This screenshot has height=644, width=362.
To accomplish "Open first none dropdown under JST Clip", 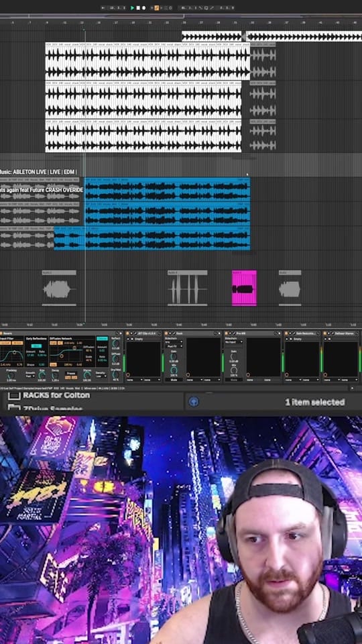I will point(134,380).
